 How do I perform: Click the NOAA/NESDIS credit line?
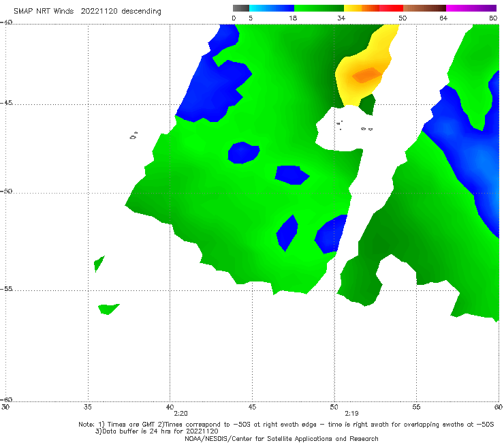click(281, 439)
